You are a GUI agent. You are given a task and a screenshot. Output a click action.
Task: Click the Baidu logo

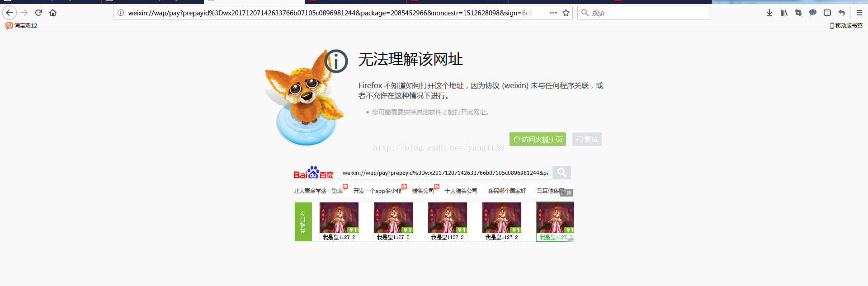coord(313,173)
